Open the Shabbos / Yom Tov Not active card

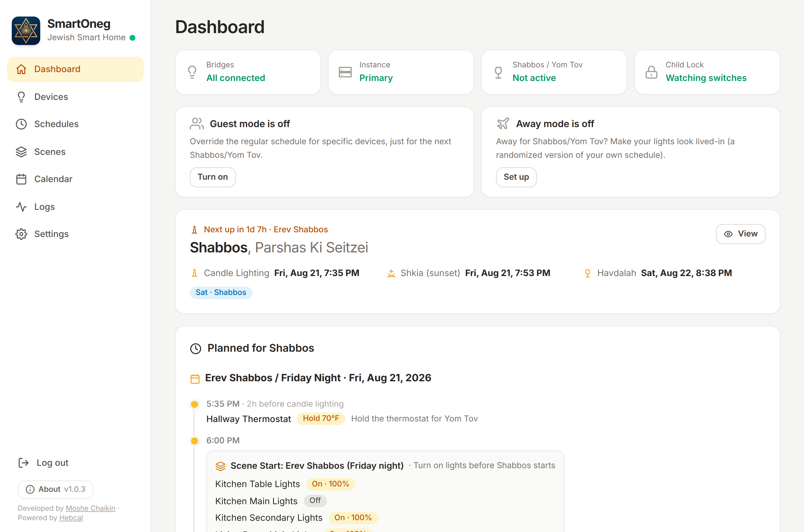pyautogui.click(x=554, y=72)
